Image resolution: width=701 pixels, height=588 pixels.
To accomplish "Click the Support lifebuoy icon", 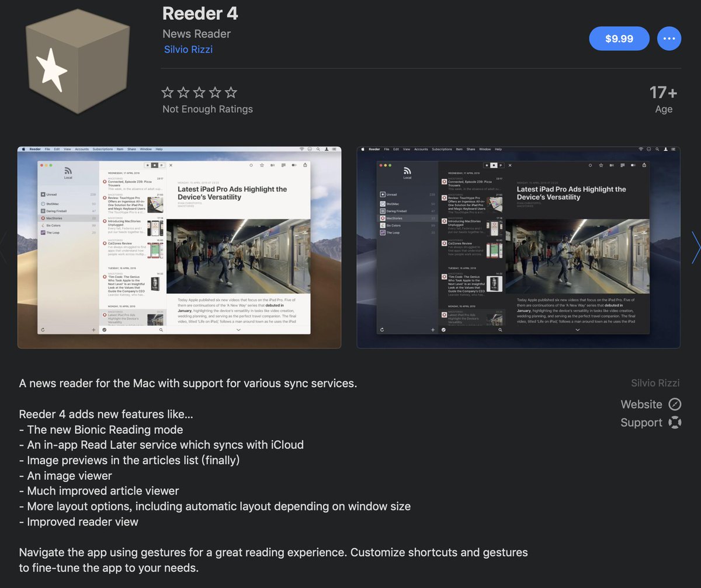I will (675, 422).
